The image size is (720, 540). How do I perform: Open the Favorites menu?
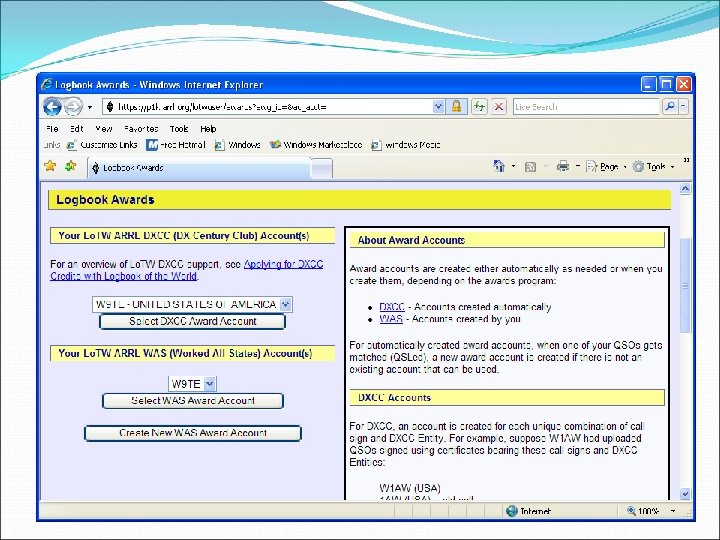(141, 129)
